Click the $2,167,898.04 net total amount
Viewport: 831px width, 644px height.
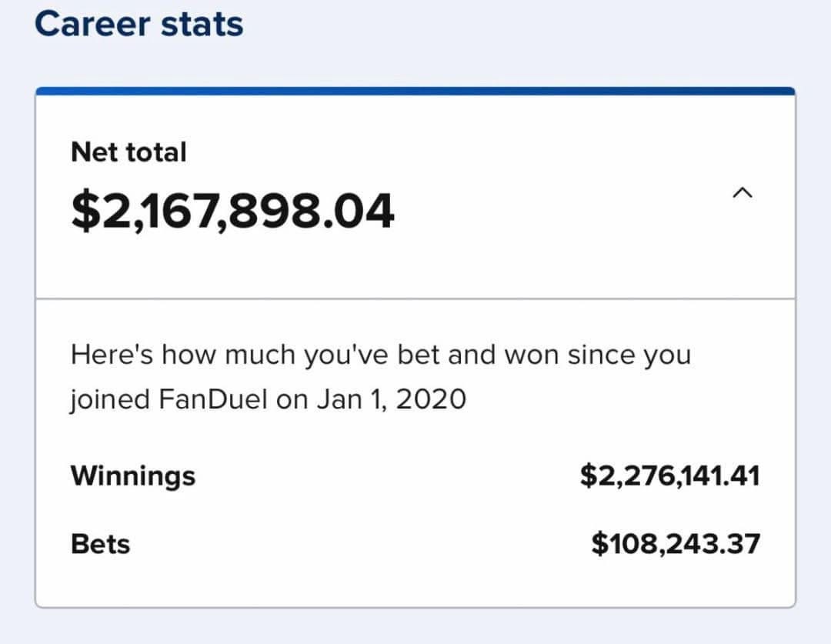[232, 211]
